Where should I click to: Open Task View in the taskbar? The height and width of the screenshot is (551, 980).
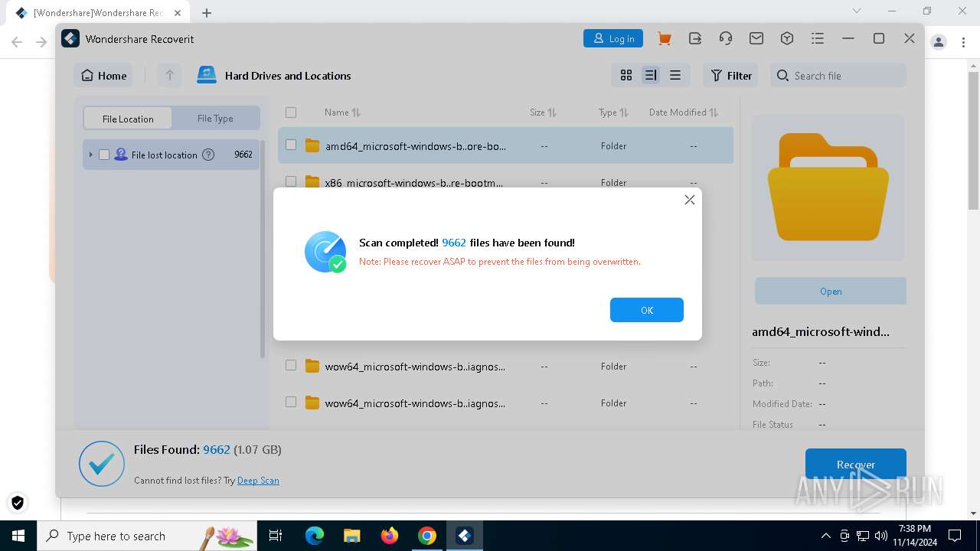pyautogui.click(x=276, y=536)
